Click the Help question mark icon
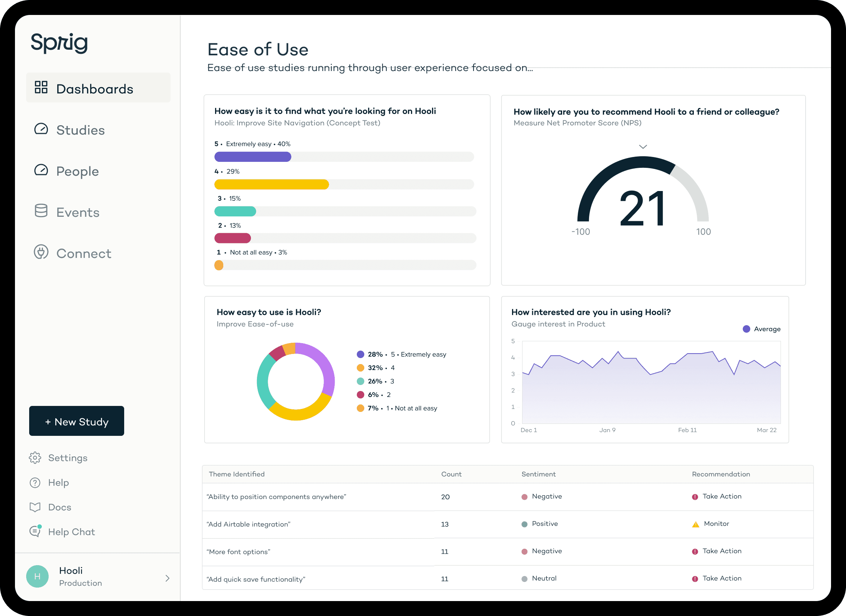This screenshot has height=616, width=846. (35, 483)
